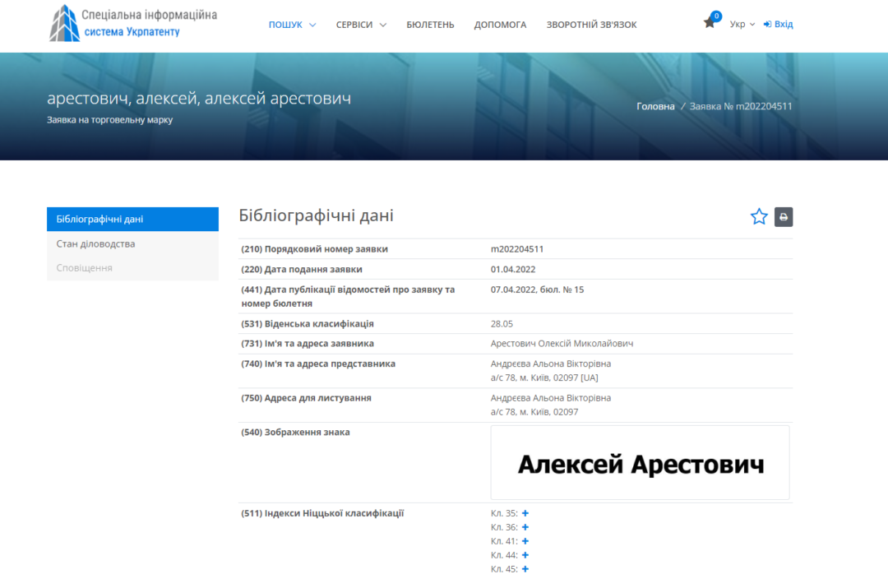This screenshot has height=588, width=888.
Task: Add application to favorites with star outline
Action: coord(759,217)
